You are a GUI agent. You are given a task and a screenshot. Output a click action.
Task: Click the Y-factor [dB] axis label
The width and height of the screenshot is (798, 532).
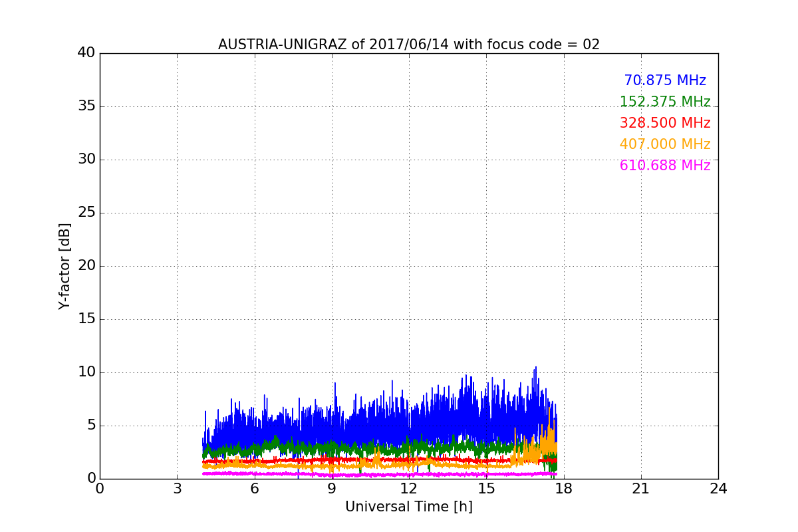[x=65, y=266]
